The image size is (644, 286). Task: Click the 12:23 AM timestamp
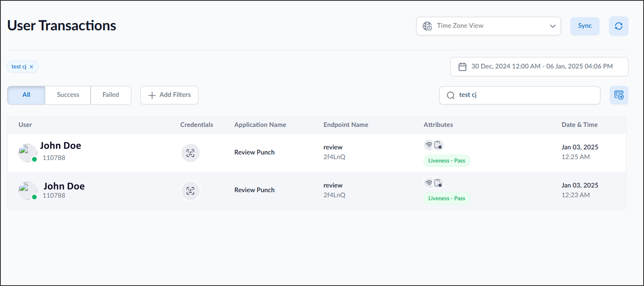[576, 195]
